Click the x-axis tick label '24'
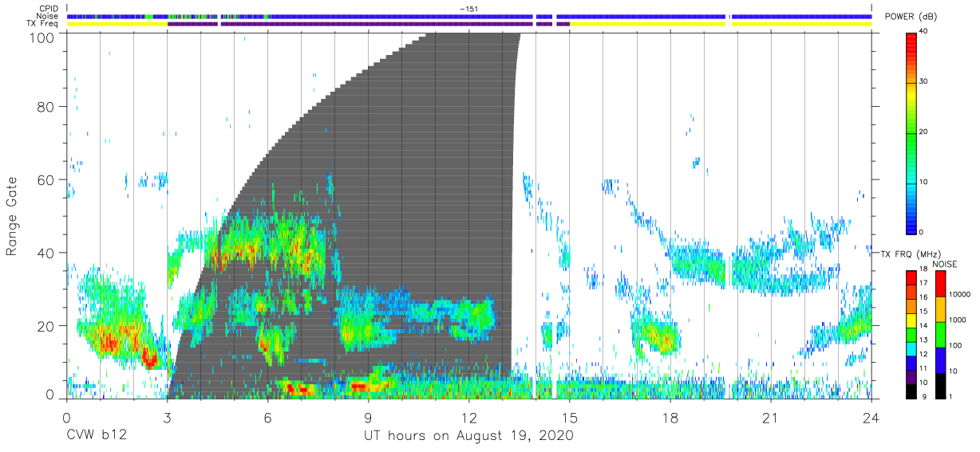The width and height of the screenshot is (980, 452). pos(871,418)
